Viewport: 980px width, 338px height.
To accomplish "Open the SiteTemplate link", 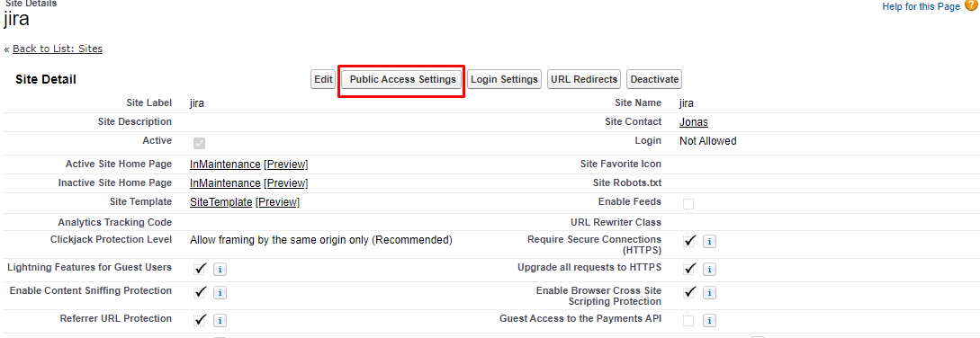I will tap(221, 202).
